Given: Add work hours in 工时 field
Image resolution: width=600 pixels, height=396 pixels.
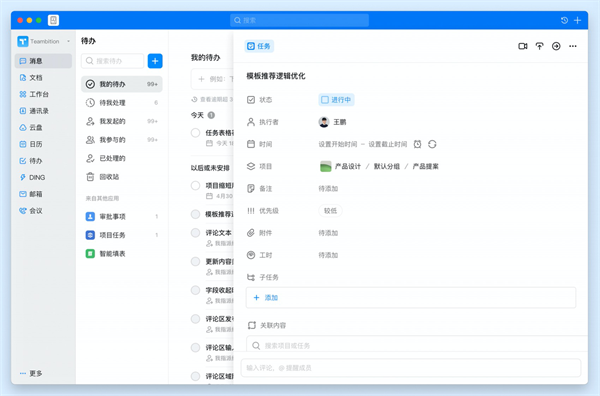Looking at the screenshot, I should [328, 255].
